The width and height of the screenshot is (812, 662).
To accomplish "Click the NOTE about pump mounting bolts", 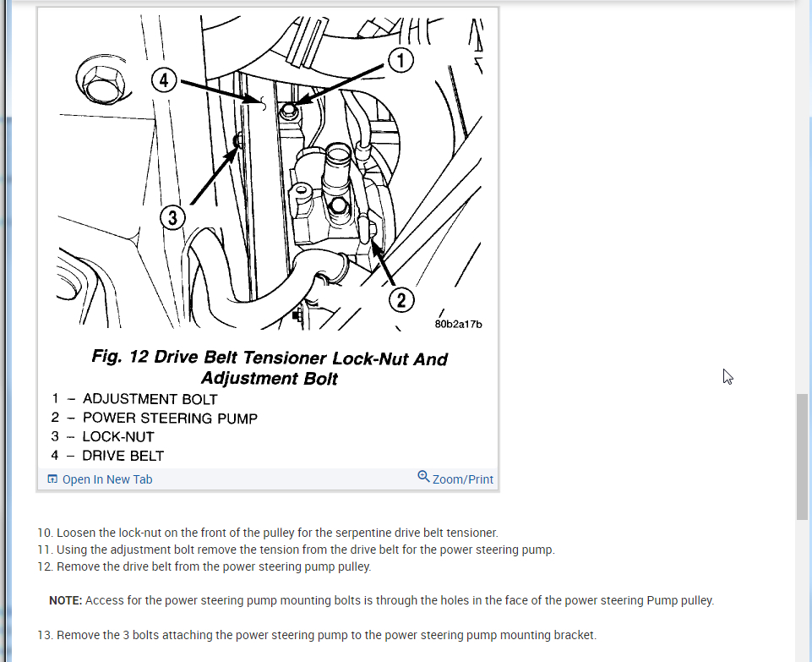I will click(382, 600).
